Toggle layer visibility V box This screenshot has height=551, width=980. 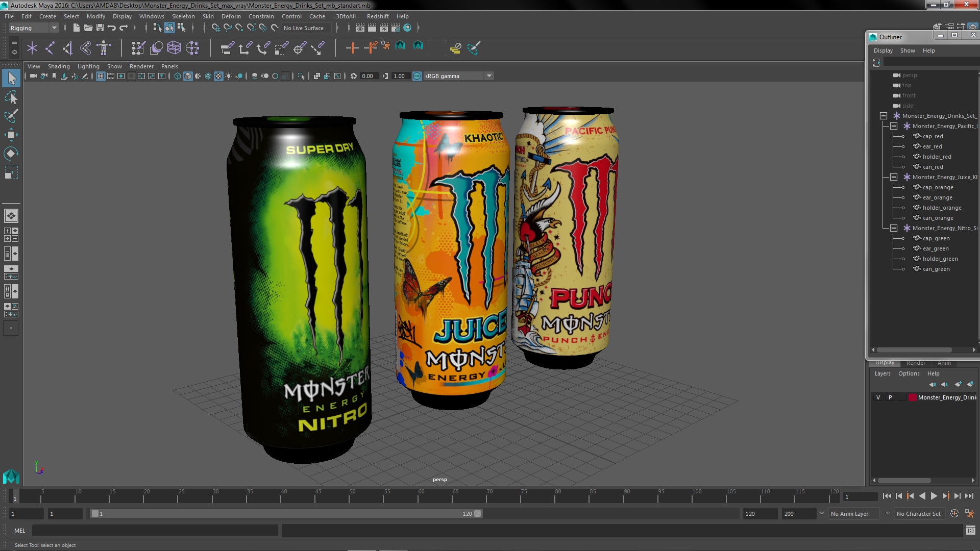(x=878, y=397)
